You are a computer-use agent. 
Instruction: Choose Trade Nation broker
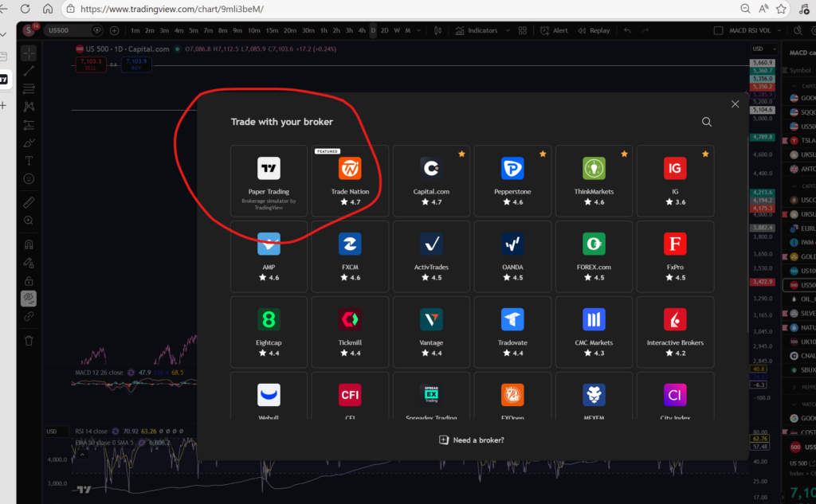pyautogui.click(x=350, y=181)
